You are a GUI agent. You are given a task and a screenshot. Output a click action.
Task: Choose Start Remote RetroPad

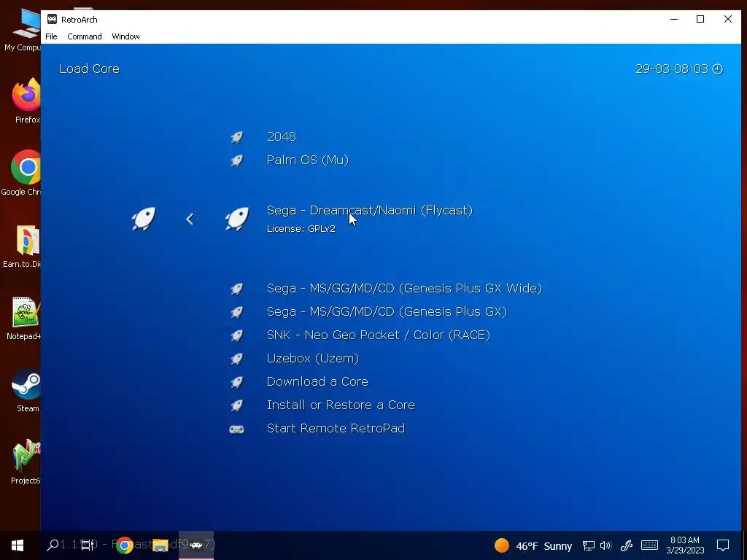click(336, 429)
